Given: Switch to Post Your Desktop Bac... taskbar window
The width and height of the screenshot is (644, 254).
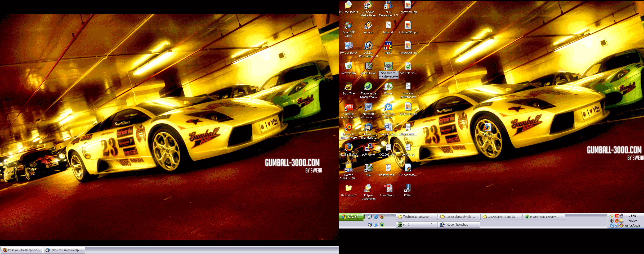Looking at the screenshot, I should tap(22, 250).
